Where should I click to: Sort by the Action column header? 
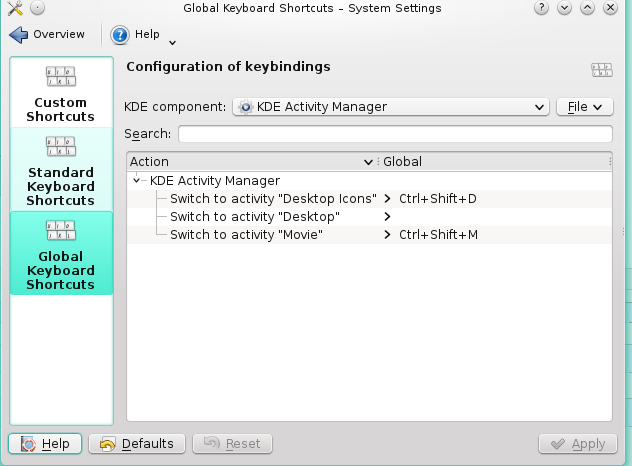coord(252,162)
